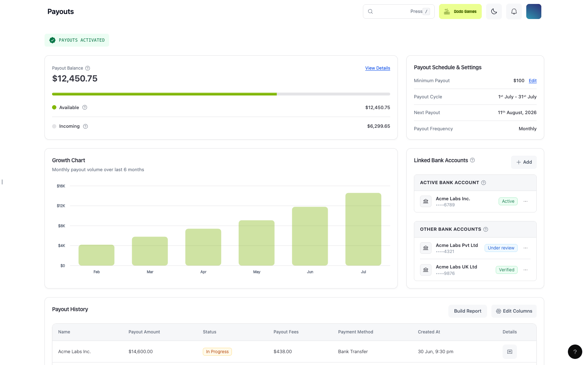Select the Mar bar in Growth Chart

150,251
